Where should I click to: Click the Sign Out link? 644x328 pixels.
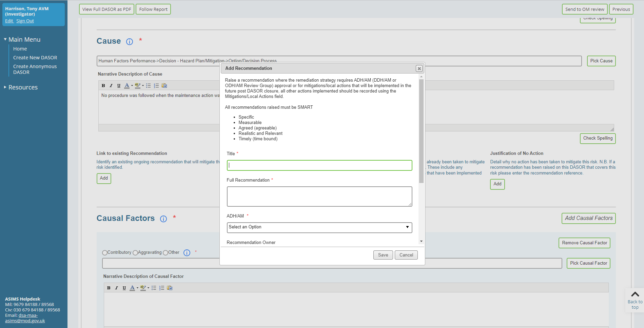tap(25, 21)
